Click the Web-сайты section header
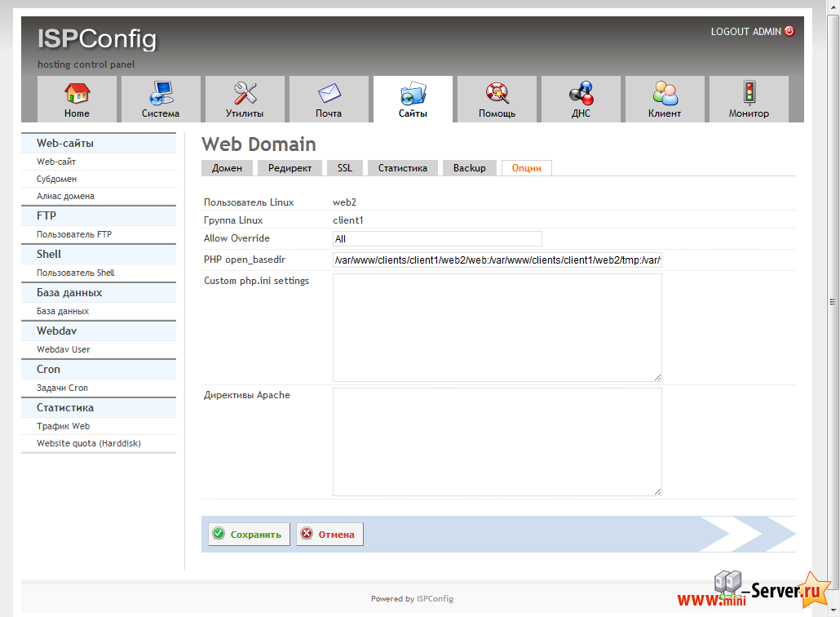The image size is (840, 617). coord(99,143)
